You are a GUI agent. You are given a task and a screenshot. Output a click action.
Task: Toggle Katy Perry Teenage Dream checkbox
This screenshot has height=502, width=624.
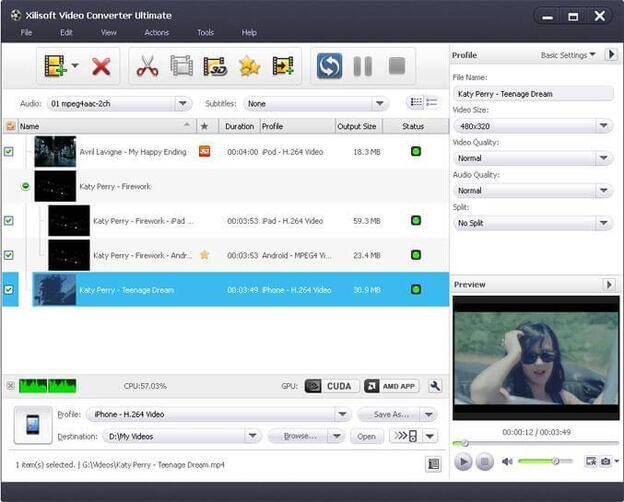click(x=8, y=290)
